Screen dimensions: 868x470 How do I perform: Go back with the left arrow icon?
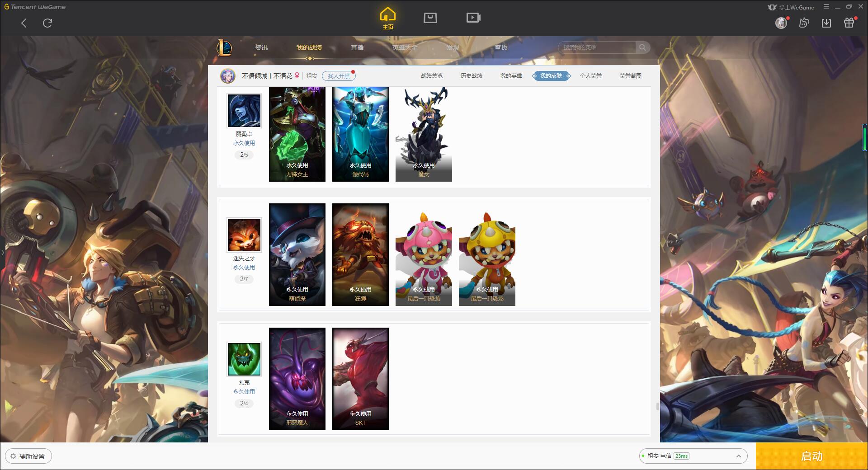point(24,23)
